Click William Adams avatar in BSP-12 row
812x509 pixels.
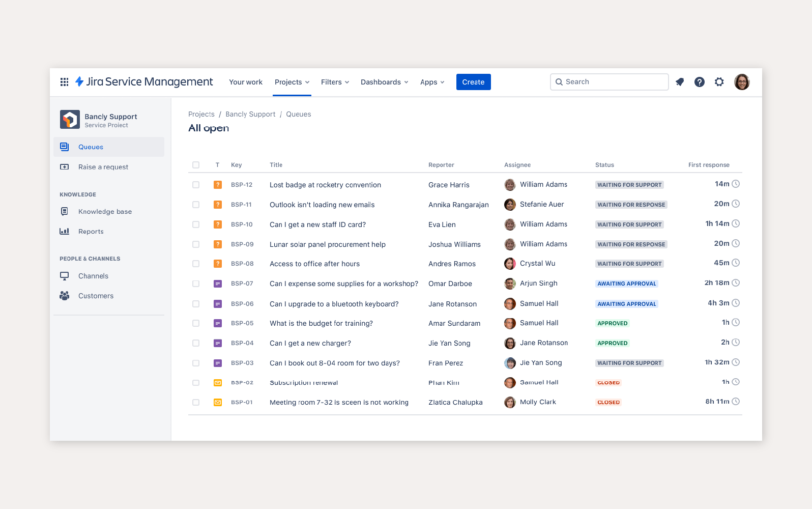510,185
